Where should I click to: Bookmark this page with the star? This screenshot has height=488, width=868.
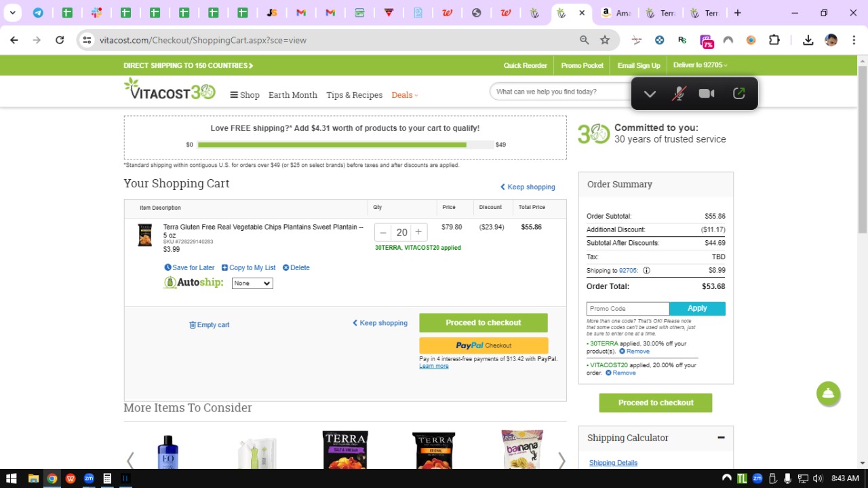coord(605,40)
